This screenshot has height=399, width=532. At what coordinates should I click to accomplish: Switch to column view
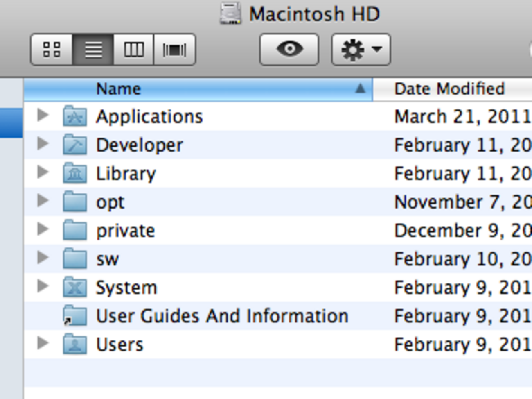(x=134, y=50)
